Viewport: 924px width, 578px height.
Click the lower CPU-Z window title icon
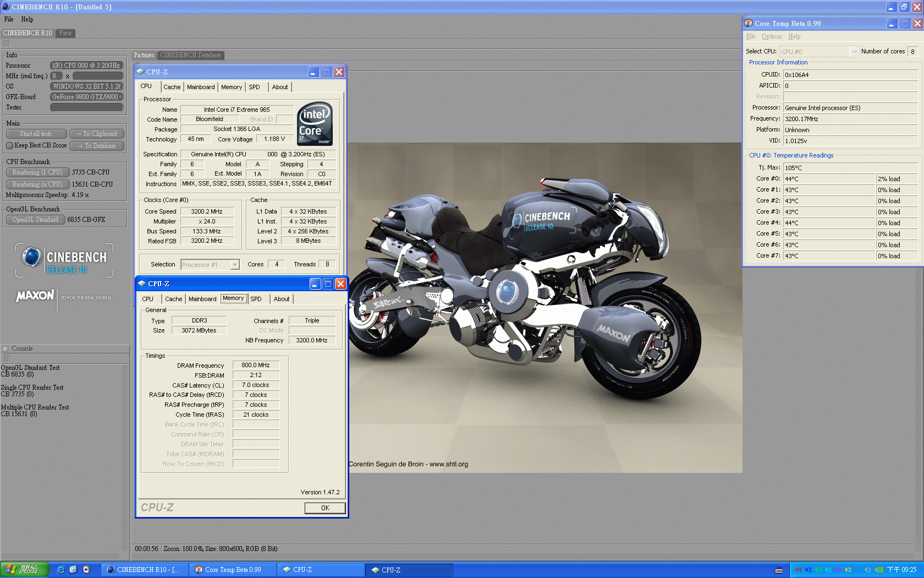click(142, 283)
